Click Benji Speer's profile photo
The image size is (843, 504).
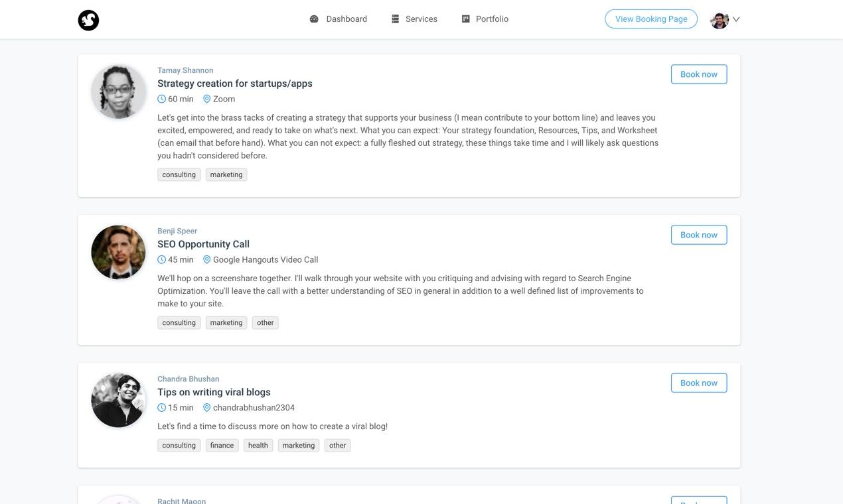(x=118, y=252)
